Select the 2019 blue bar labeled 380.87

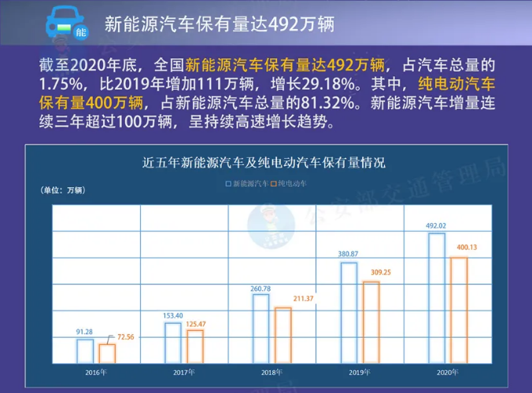(349, 313)
